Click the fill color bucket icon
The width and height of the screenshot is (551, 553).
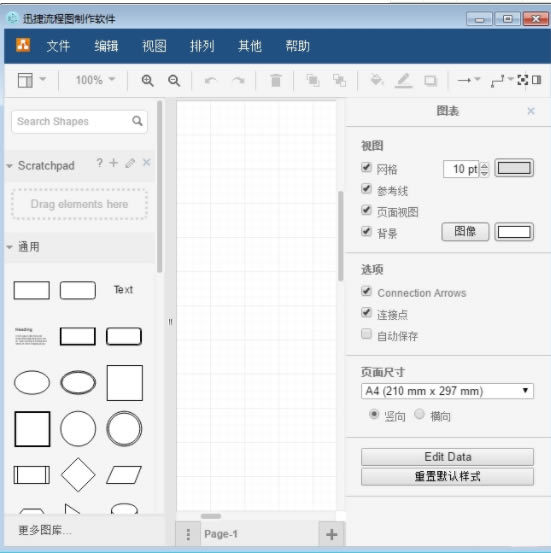[x=376, y=80]
